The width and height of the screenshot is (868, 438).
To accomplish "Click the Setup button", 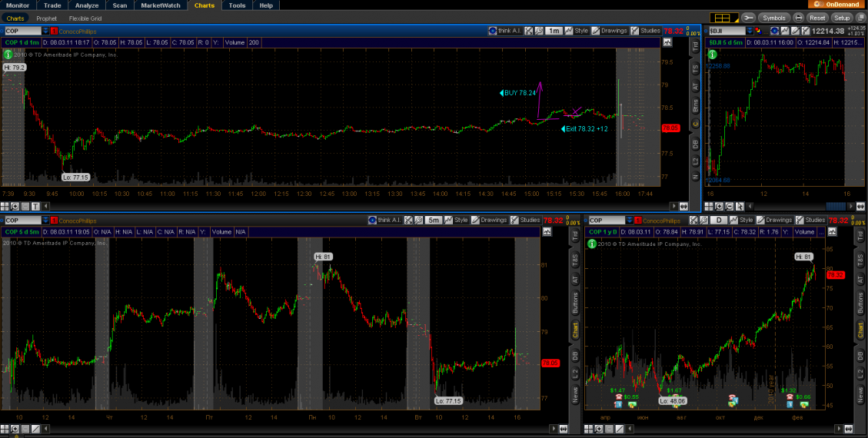I will (842, 18).
